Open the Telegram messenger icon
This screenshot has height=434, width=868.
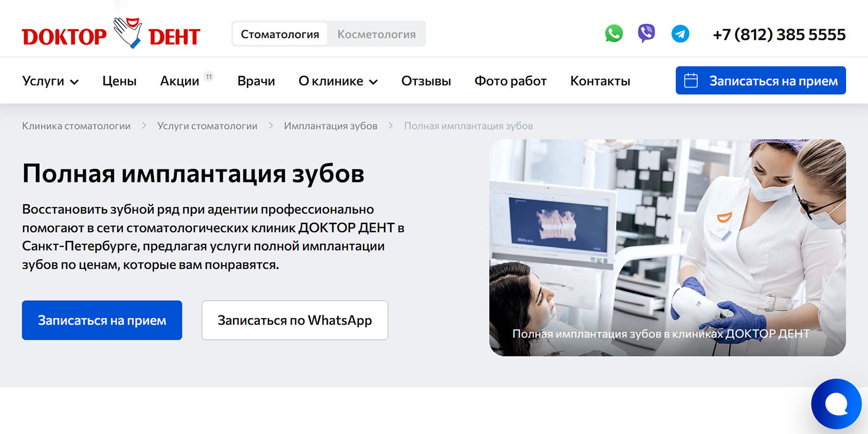[x=680, y=34]
